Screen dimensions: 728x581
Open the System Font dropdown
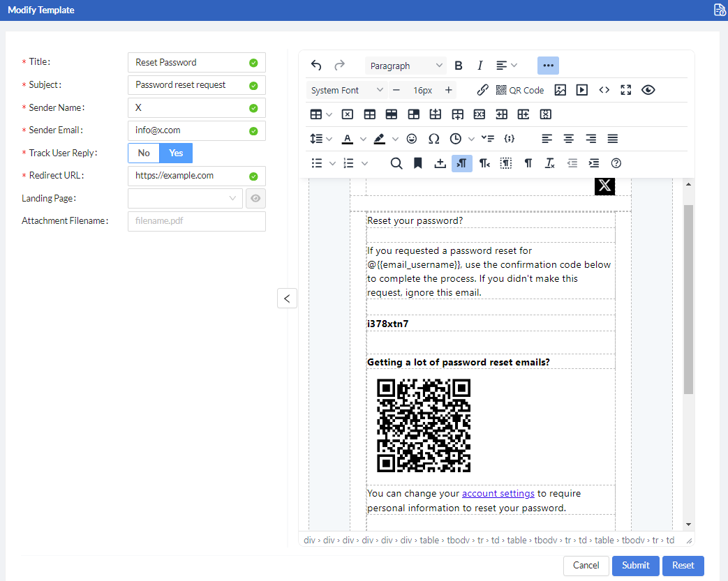(x=346, y=89)
